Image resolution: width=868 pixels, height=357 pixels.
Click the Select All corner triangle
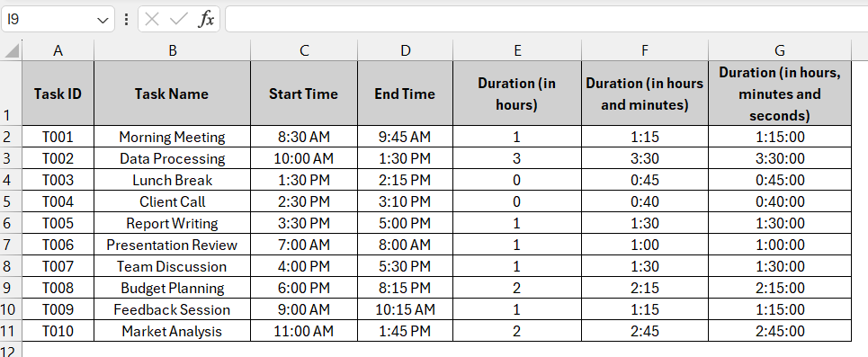pos(11,50)
